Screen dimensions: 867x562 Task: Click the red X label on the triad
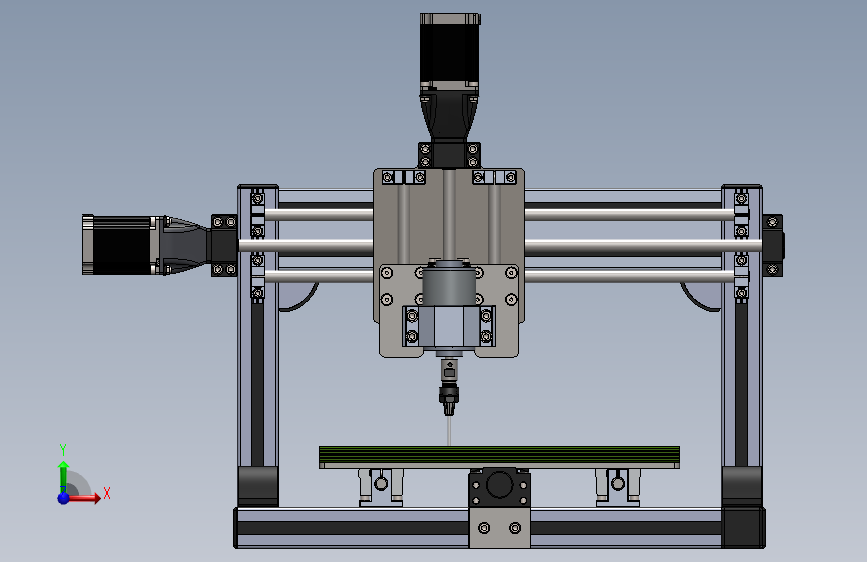(x=107, y=493)
